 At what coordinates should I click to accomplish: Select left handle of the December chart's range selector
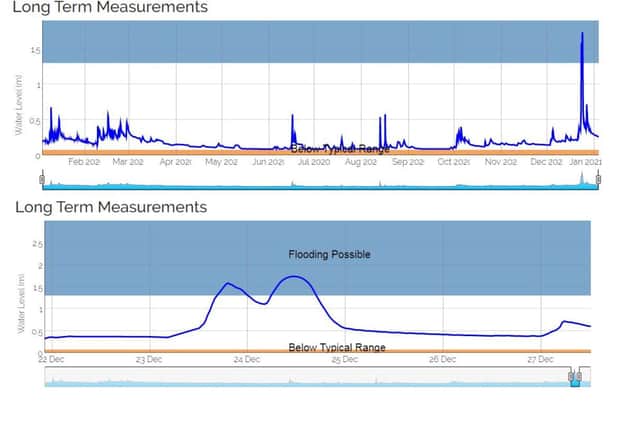(x=571, y=376)
